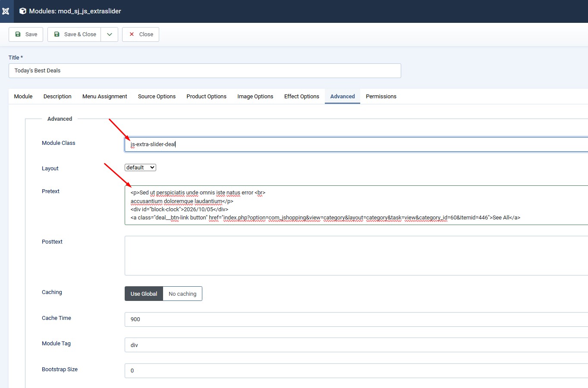Switch to the Module tab
The width and height of the screenshot is (588, 388).
tap(23, 97)
